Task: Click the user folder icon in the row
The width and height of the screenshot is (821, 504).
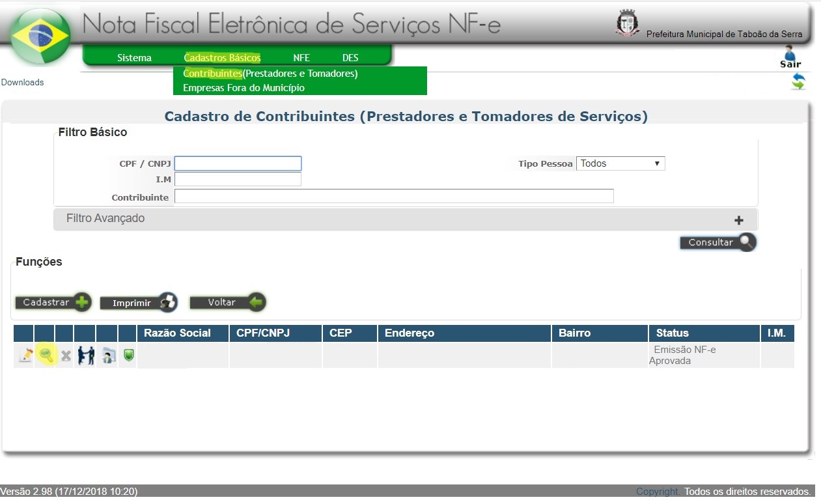Action: tap(108, 356)
